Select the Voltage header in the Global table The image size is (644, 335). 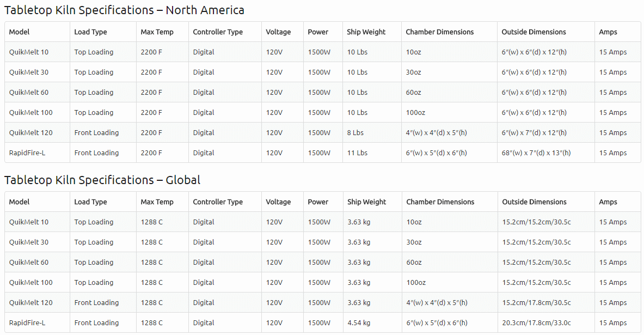[278, 202]
